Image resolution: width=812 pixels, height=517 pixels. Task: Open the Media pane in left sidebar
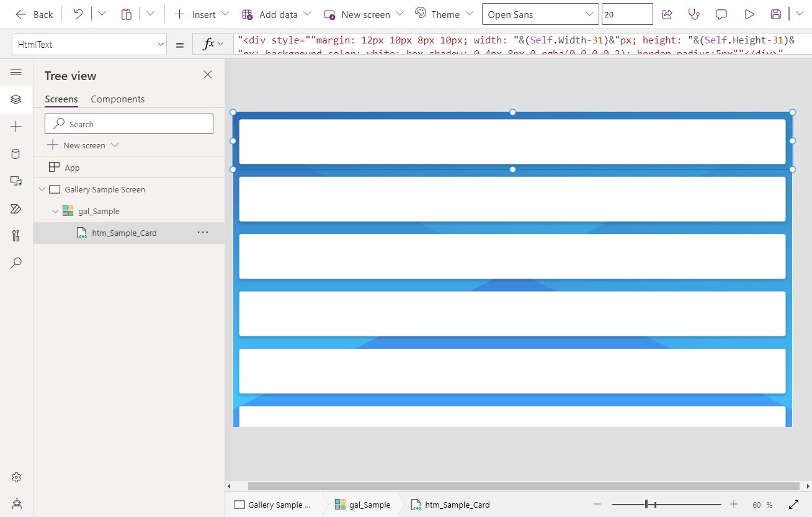click(x=16, y=181)
